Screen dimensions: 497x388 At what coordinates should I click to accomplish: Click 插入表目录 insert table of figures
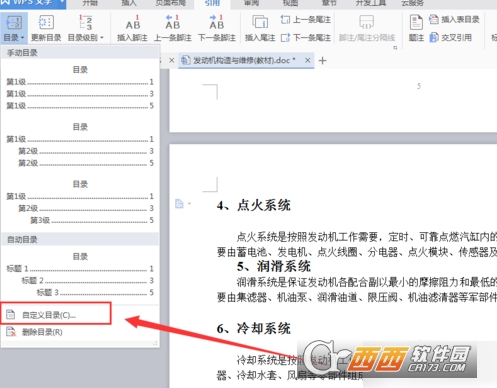tap(454, 19)
